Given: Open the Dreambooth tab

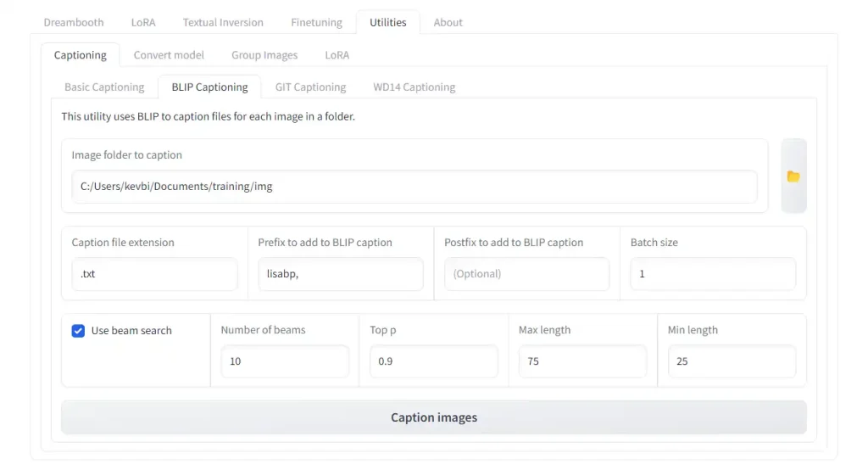Looking at the screenshot, I should [74, 22].
